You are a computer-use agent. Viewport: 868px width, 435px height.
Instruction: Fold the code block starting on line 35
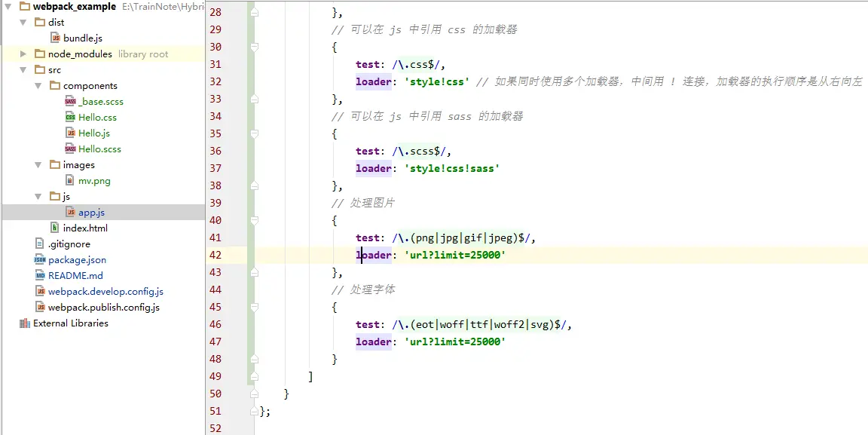pos(254,134)
